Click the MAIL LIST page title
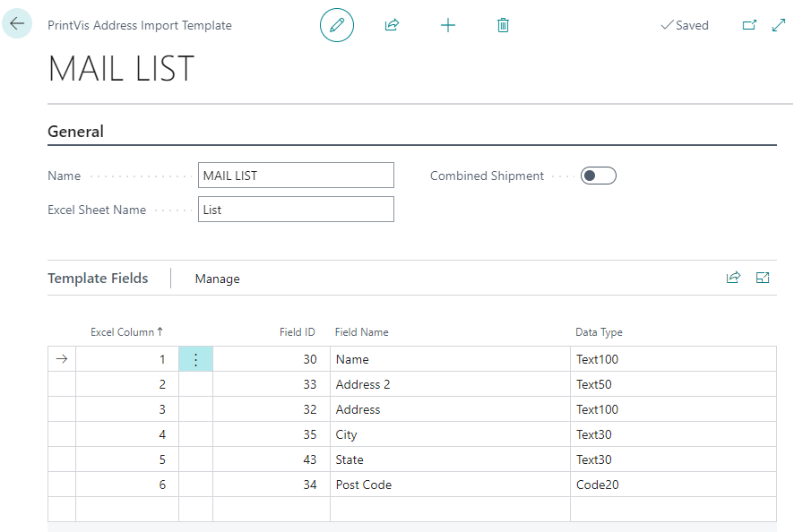The width and height of the screenshot is (794, 532). click(x=122, y=68)
